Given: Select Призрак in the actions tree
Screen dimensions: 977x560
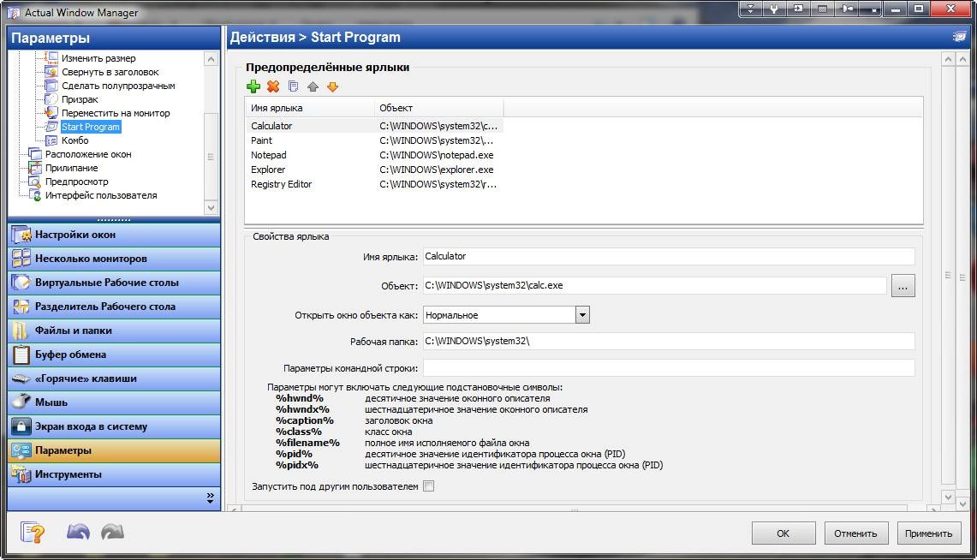Looking at the screenshot, I should [x=80, y=99].
